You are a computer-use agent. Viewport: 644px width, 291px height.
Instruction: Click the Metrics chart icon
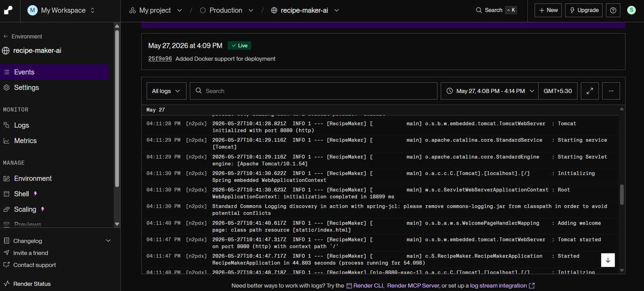[6, 141]
